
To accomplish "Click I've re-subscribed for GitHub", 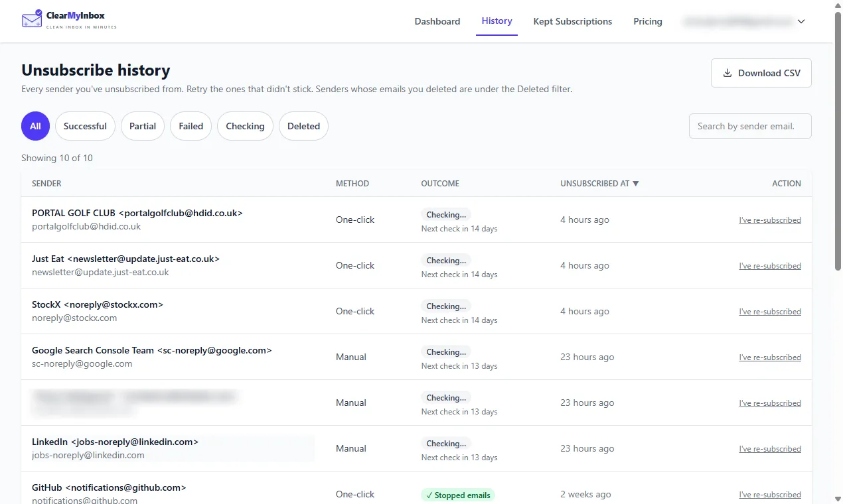I will coord(770,495).
